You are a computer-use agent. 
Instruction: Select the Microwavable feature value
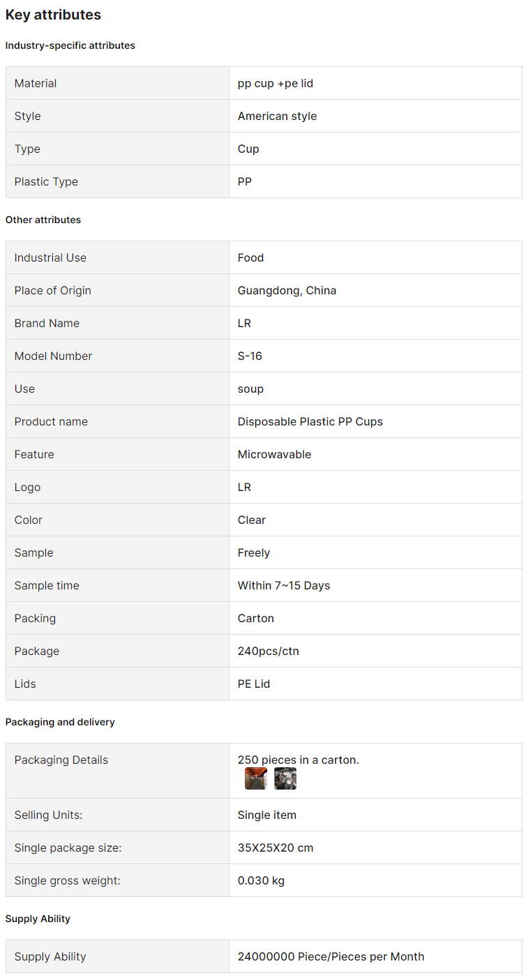tap(274, 454)
